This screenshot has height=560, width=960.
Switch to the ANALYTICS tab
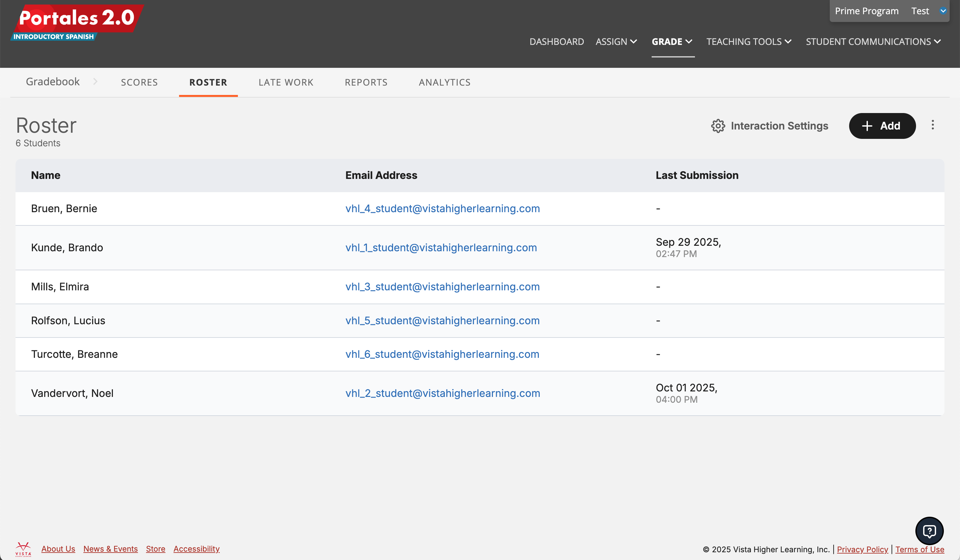[444, 82]
